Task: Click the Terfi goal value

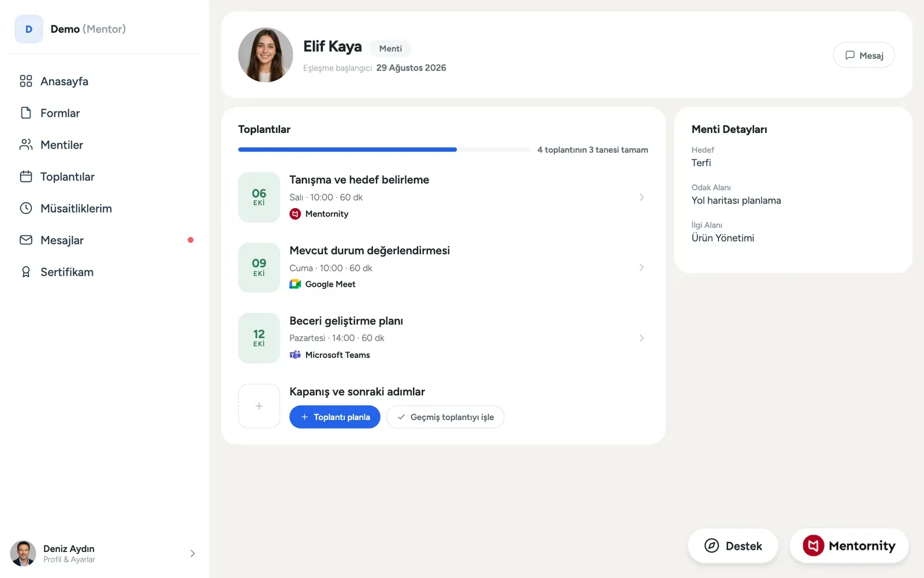Action: click(x=701, y=163)
